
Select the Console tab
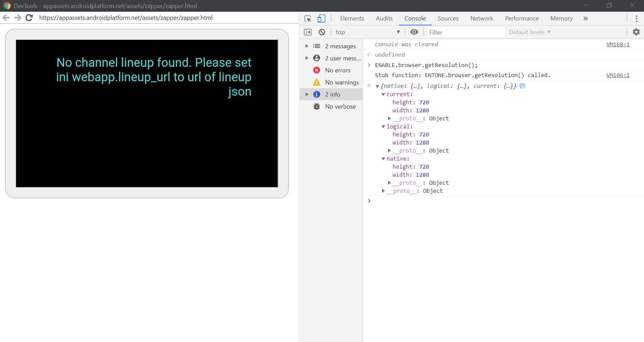(x=415, y=18)
